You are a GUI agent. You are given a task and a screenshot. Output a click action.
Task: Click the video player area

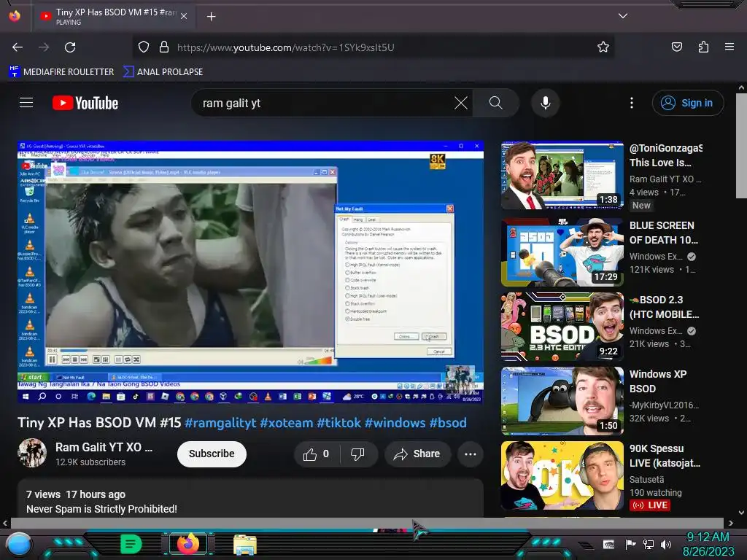(251, 272)
